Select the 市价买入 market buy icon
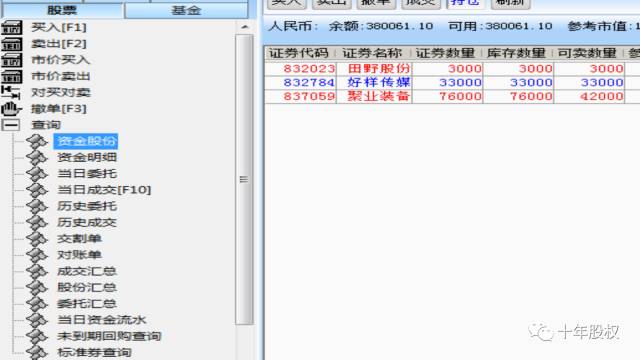This screenshot has width=640, height=360. [x=11, y=60]
